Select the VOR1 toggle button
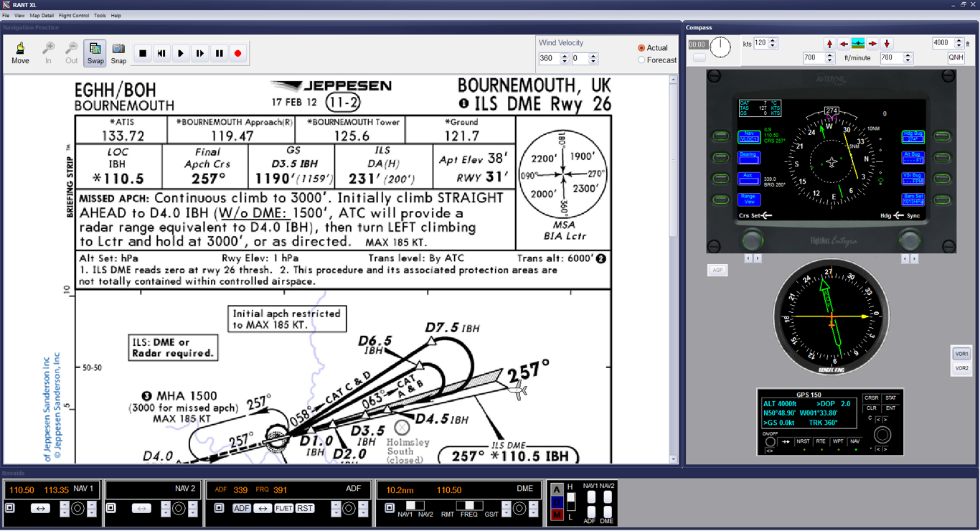This screenshot has height=531, width=980. (x=961, y=354)
